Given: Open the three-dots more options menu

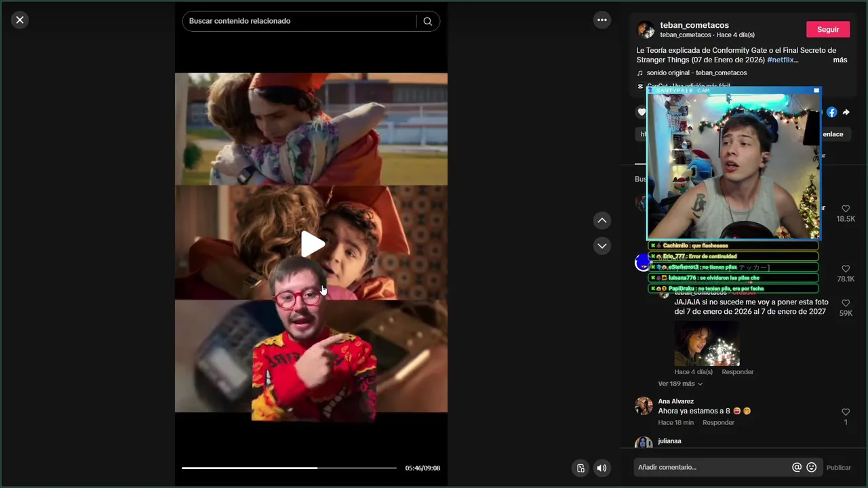Looking at the screenshot, I should pos(602,20).
